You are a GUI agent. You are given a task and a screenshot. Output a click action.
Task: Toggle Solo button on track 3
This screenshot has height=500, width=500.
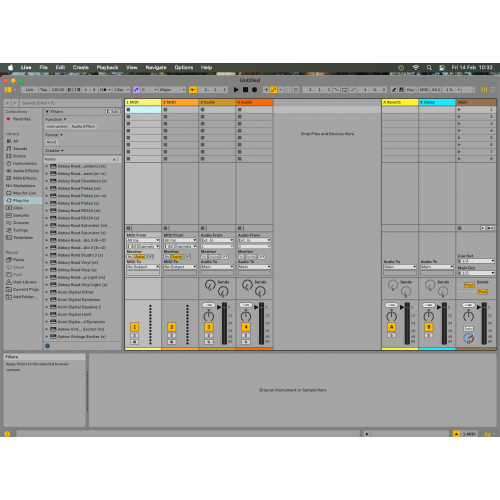(209, 335)
